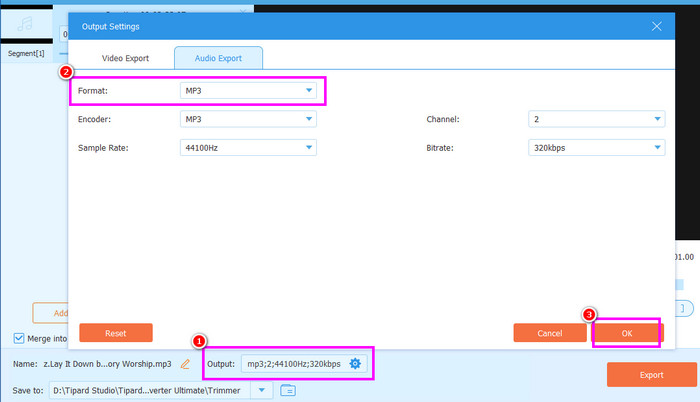Click the Cancel button

click(550, 333)
